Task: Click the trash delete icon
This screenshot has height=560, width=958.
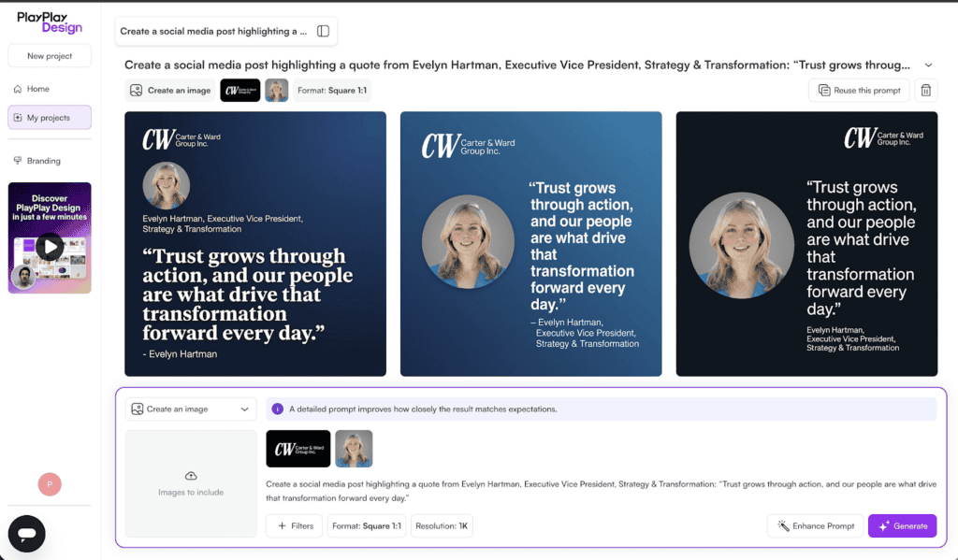Action: tap(925, 91)
